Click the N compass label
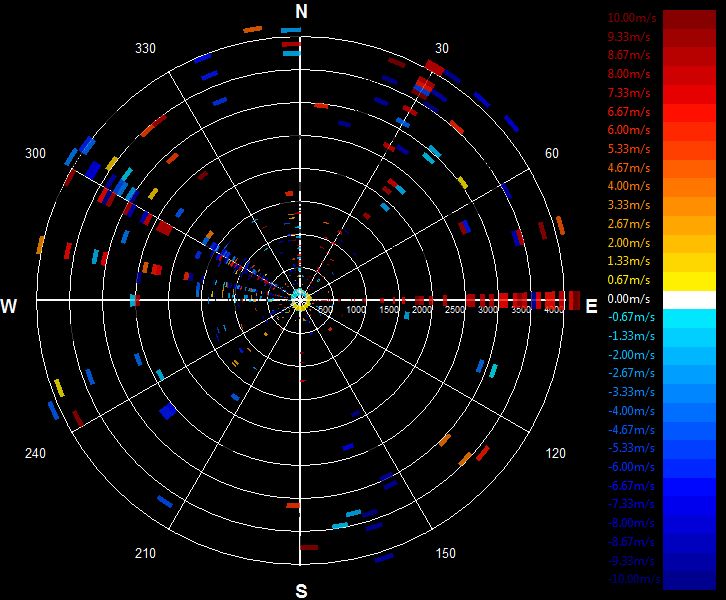 301,11
